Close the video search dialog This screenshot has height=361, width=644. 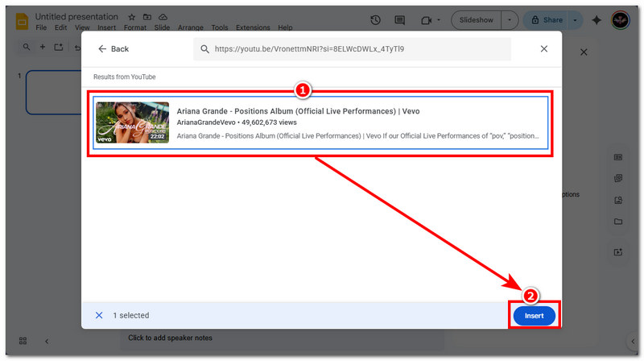[543, 49]
